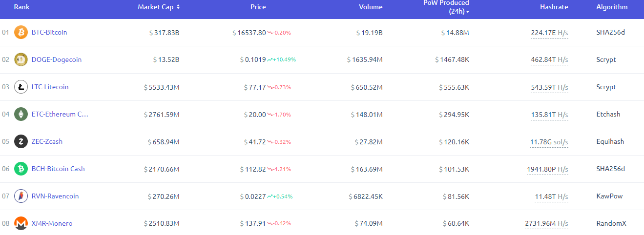Screen dimensions: 644x235
Task: Click Dogecoin market cap $13.52B
Action: pos(166,60)
